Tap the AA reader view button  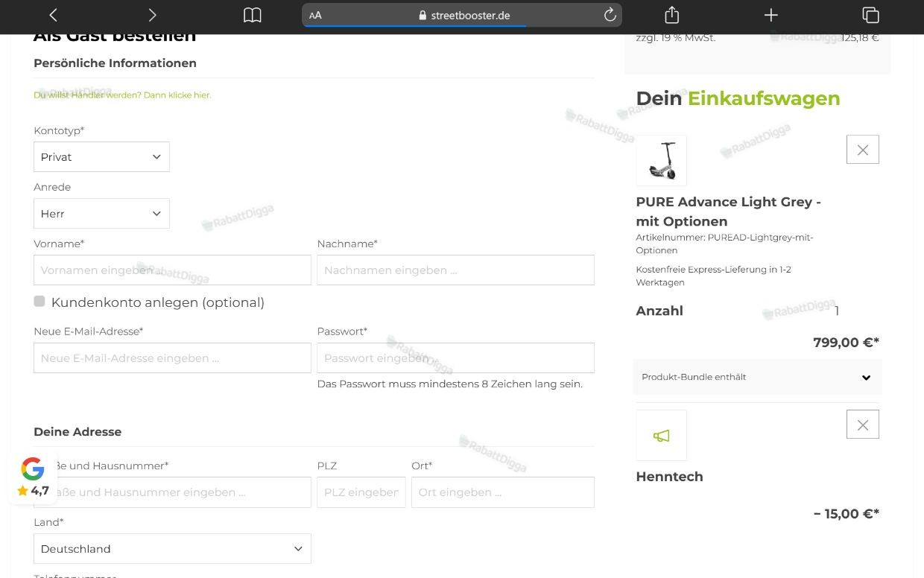[315, 15]
